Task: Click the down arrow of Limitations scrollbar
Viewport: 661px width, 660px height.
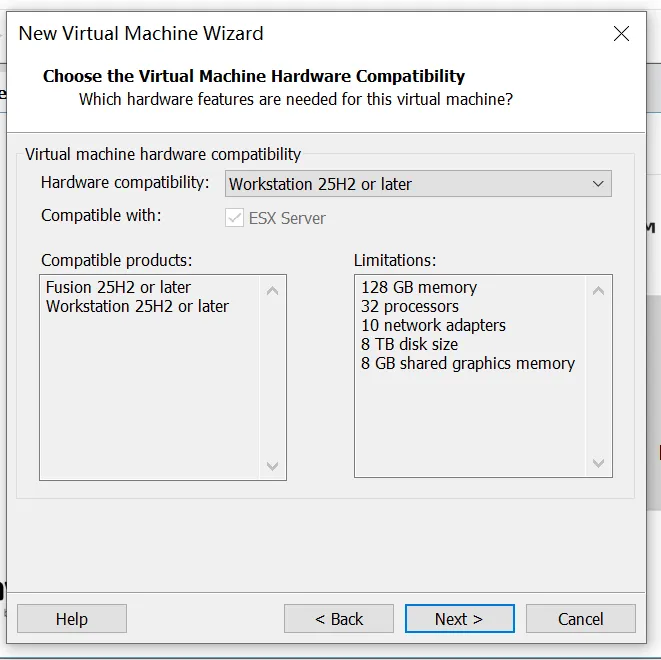Action: pyautogui.click(x=598, y=463)
